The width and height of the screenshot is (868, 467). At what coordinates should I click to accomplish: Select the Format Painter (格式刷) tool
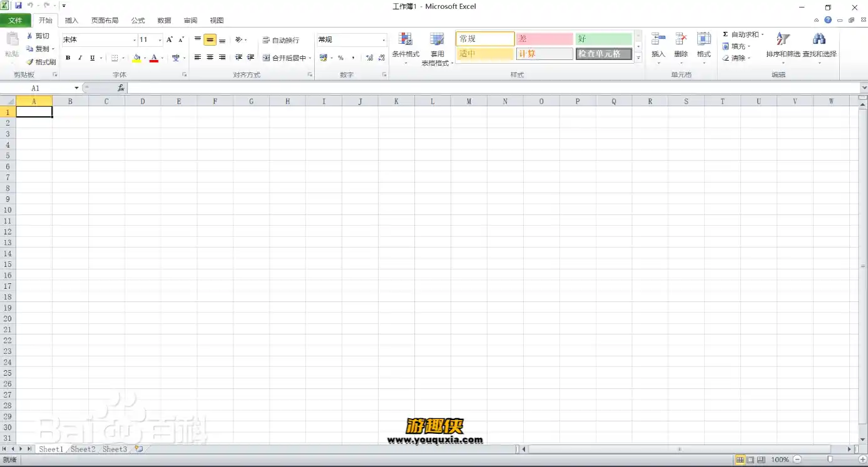pos(41,62)
